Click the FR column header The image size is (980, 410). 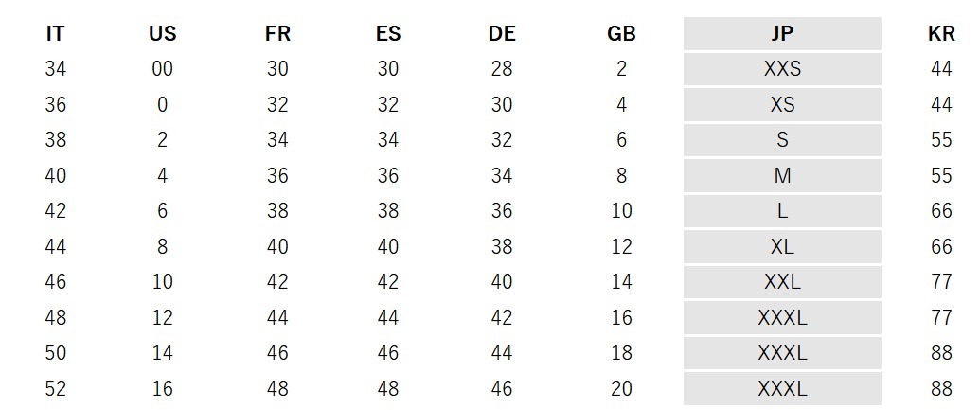277,34
